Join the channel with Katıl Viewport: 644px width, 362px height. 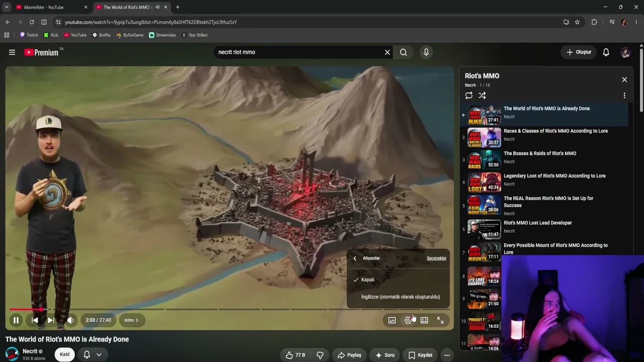[x=65, y=354]
